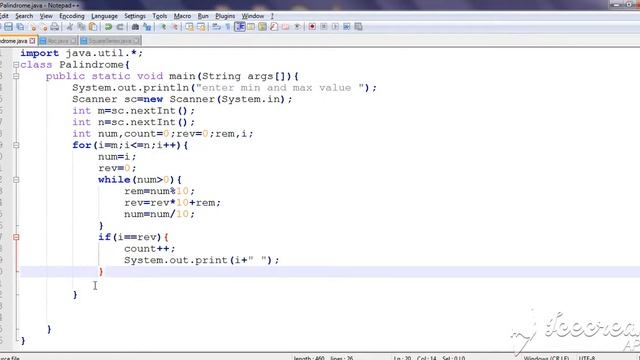Click the 'count++;' line
Image resolution: width=640 pixels, height=360 pixels.
149,249
